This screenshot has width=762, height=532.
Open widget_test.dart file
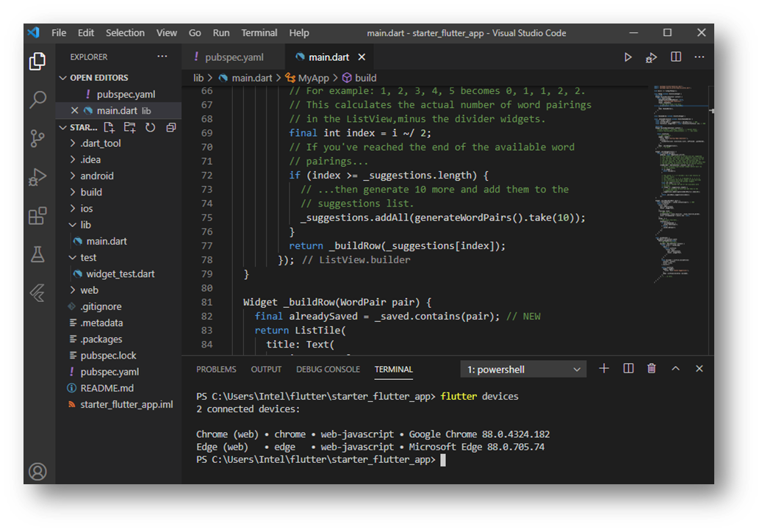tap(120, 273)
